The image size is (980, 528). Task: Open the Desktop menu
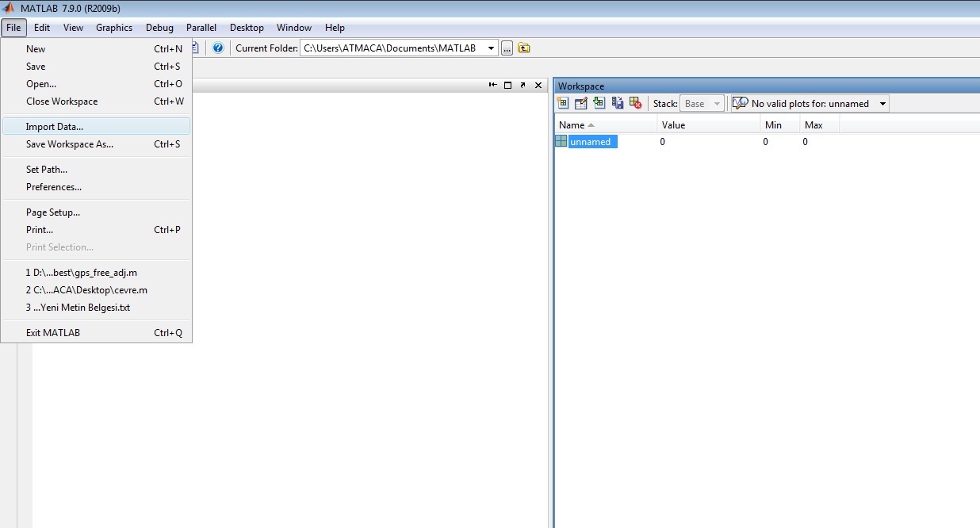click(x=247, y=28)
